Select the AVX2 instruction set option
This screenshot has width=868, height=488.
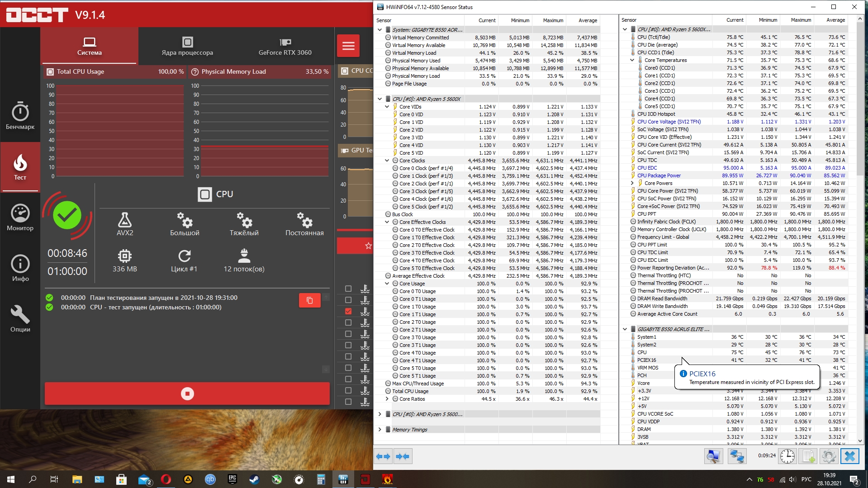(125, 224)
